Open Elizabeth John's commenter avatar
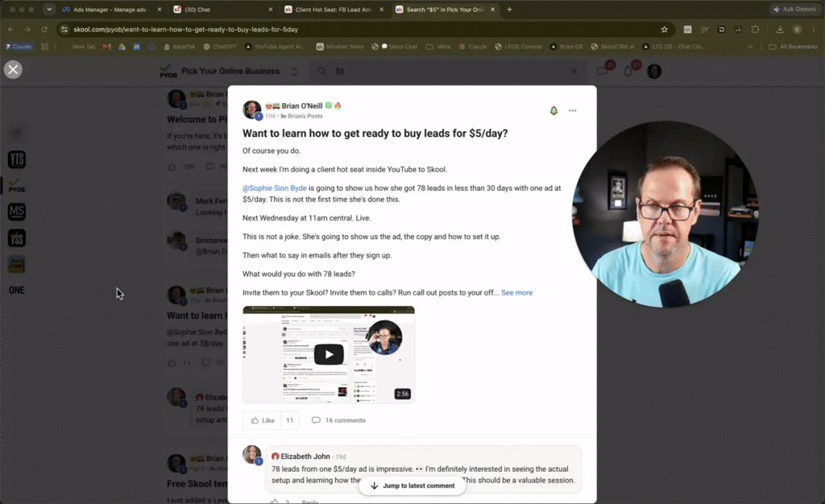 252,455
